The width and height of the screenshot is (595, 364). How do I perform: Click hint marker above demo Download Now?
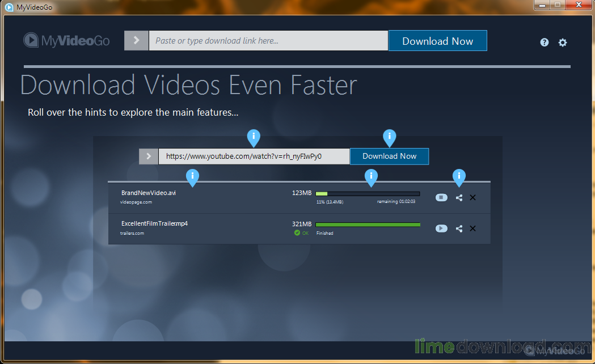pyautogui.click(x=389, y=138)
